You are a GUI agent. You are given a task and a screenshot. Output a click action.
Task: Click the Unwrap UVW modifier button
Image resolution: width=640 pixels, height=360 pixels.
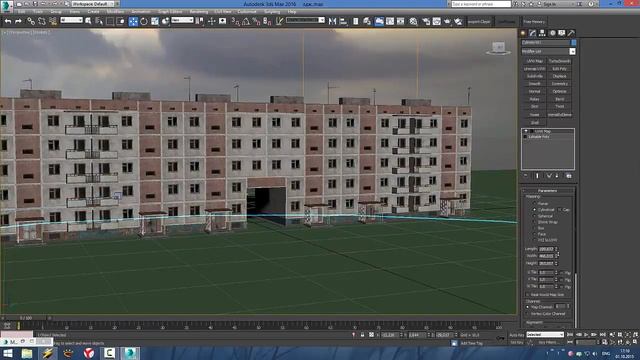point(534,69)
